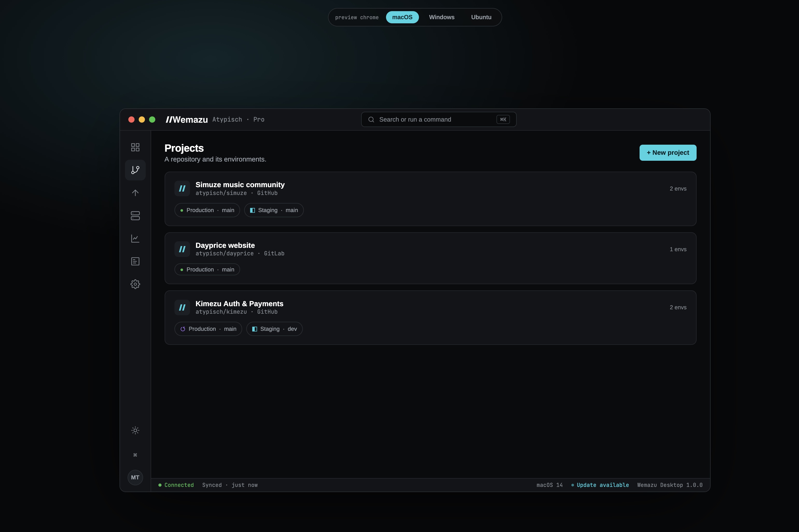This screenshot has width=799, height=532.
Task: Open Kimezu Production main environment chip
Action: 208,329
